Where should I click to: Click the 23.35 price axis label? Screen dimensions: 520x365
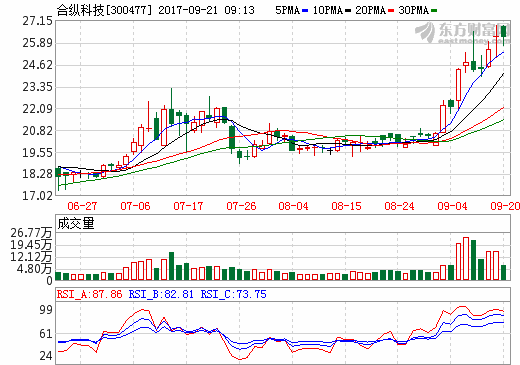point(37,87)
